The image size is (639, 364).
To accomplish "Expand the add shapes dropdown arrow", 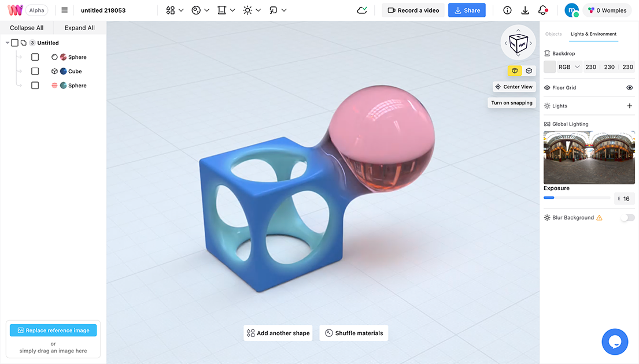I will point(181,10).
